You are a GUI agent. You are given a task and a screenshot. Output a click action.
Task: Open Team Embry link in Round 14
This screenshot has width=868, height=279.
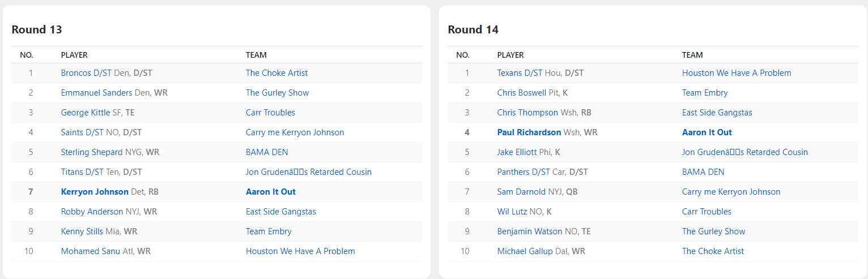coord(705,93)
